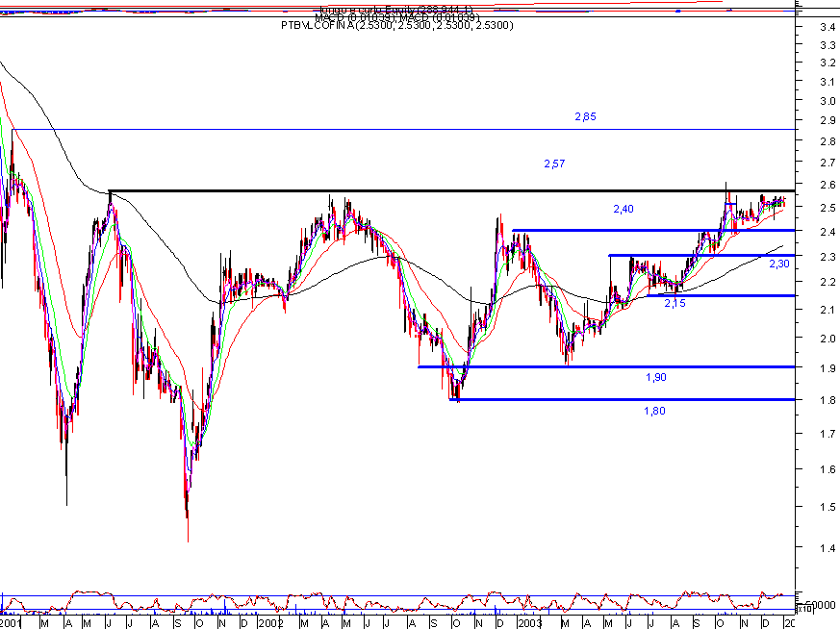This screenshot has width=840, height=629.
Task: Click the 1.6 value on price axis
Action: [827, 469]
